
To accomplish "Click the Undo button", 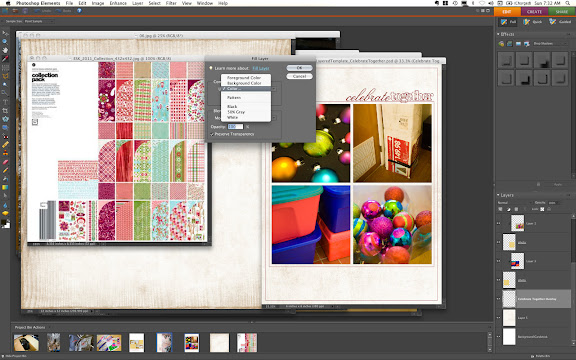I will [x=43, y=11].
